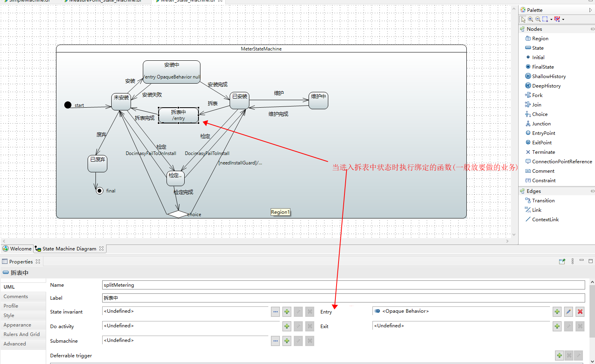595x364 pixels.
Task: Select the EntryPoint tool
Action: click(x=540, y=133)
